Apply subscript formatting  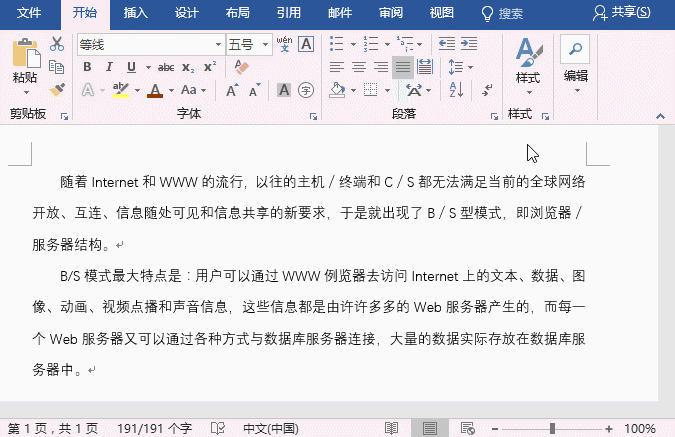[x=188, y=67]
